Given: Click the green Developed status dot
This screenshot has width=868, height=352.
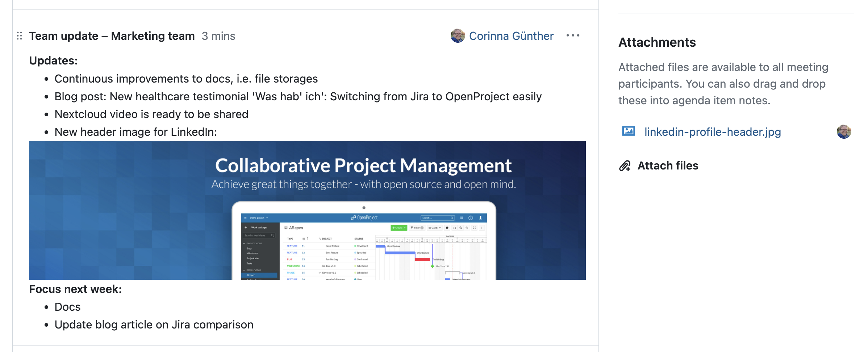Looking at the screenshot, I should [355, 246].
